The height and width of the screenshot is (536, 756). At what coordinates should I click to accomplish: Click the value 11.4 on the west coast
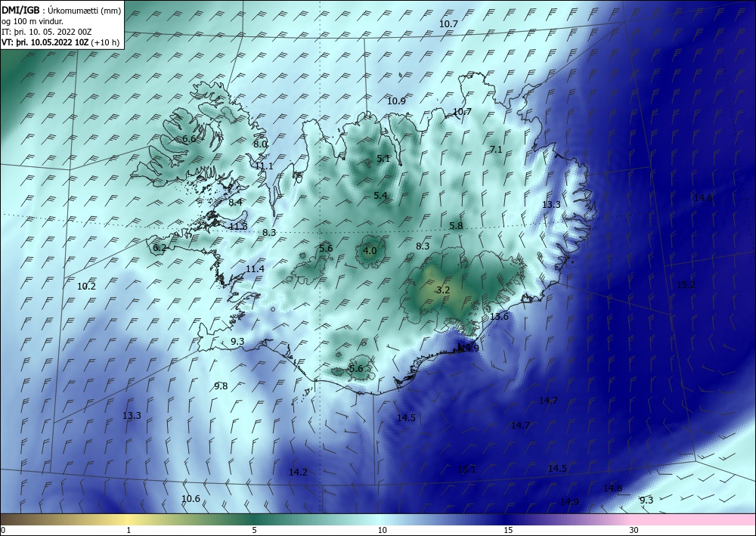coord(255,269)
